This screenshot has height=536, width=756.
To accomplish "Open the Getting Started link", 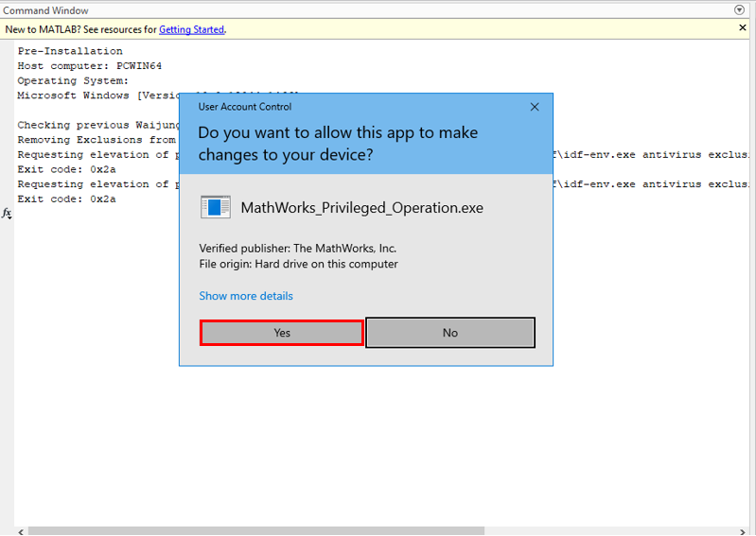I will (191, 29).
